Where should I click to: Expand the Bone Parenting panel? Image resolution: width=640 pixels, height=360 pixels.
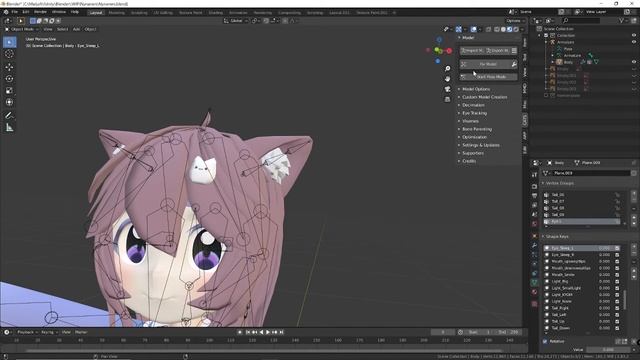click(x=477, y=129)
